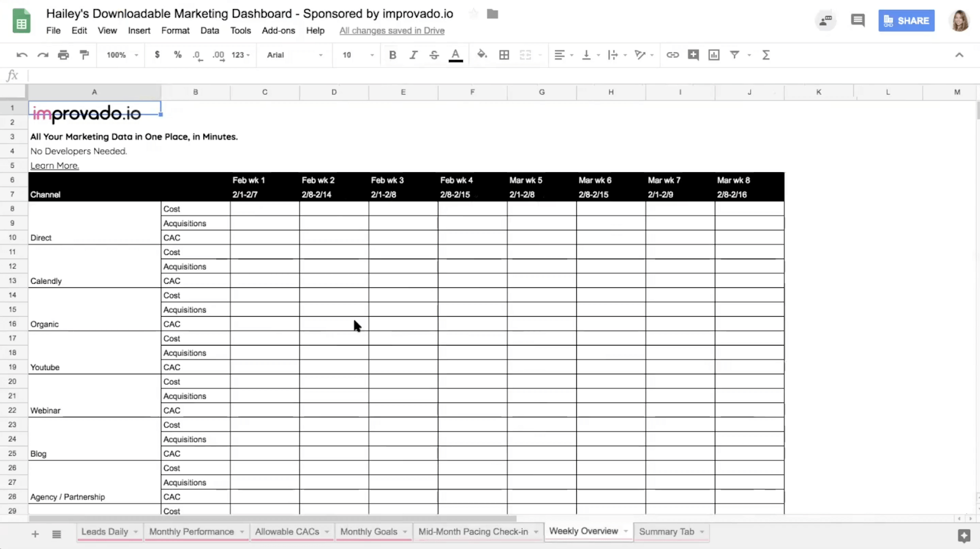Image resolution: width=980 pixels, height=549 pixels.
Task: Open the Format menu
Action: pos(175,31)
